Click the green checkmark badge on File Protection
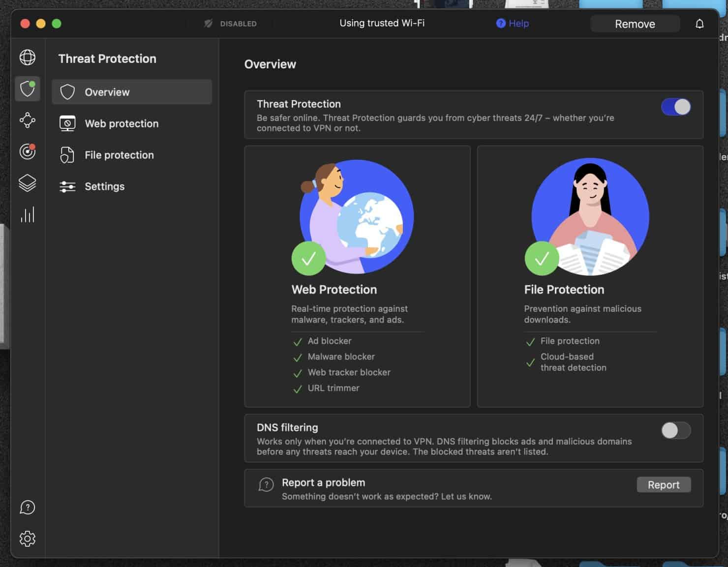 (x=542, y=258)
